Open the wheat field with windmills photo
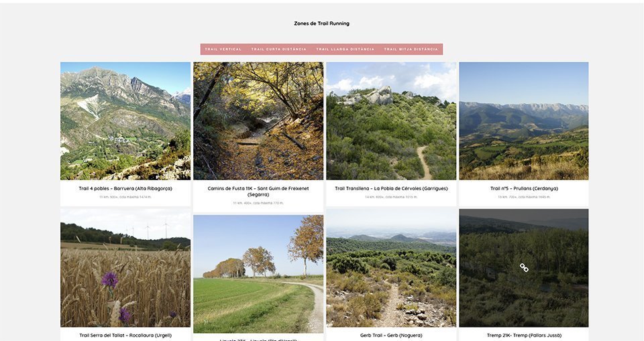This screenshot has height=341, width=644. [x=125, y=268]
